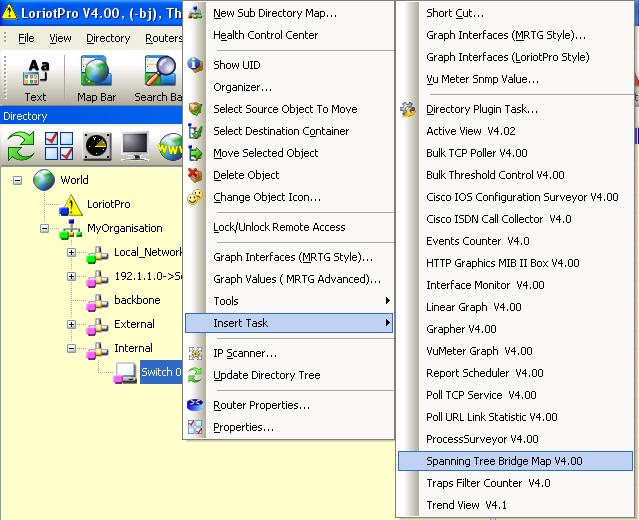Click Properties... in context menu
Image resolution: width=639 pixels, height=520 pixels.
pos(289,427)
